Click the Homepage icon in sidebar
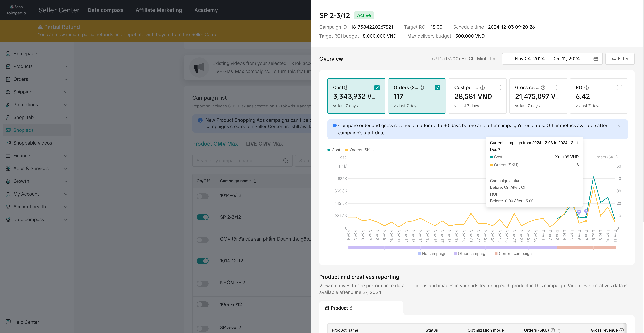Screen dimensions: 644x333 tap(8, 54)
